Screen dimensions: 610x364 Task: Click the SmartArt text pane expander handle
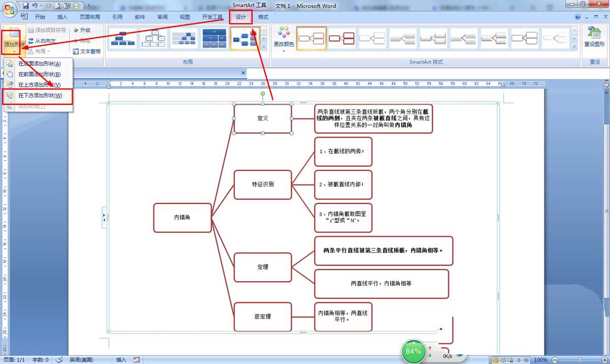click(x=104, y=217)
